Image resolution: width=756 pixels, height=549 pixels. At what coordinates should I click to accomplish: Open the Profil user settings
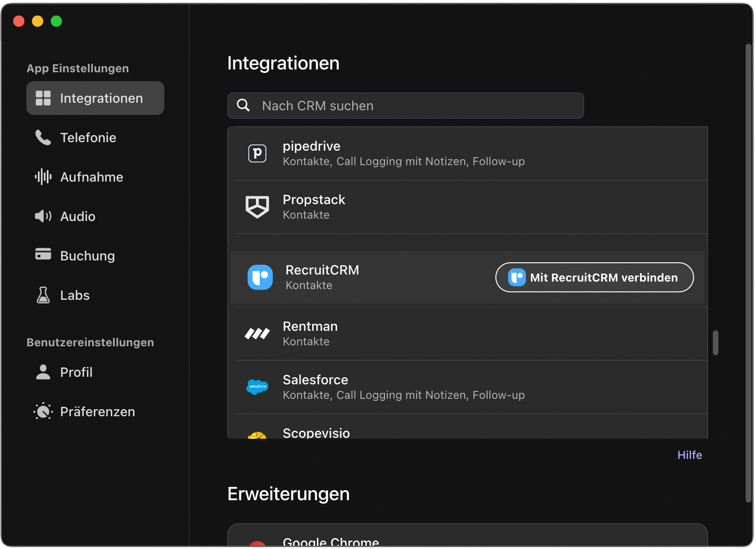(95, 372)
